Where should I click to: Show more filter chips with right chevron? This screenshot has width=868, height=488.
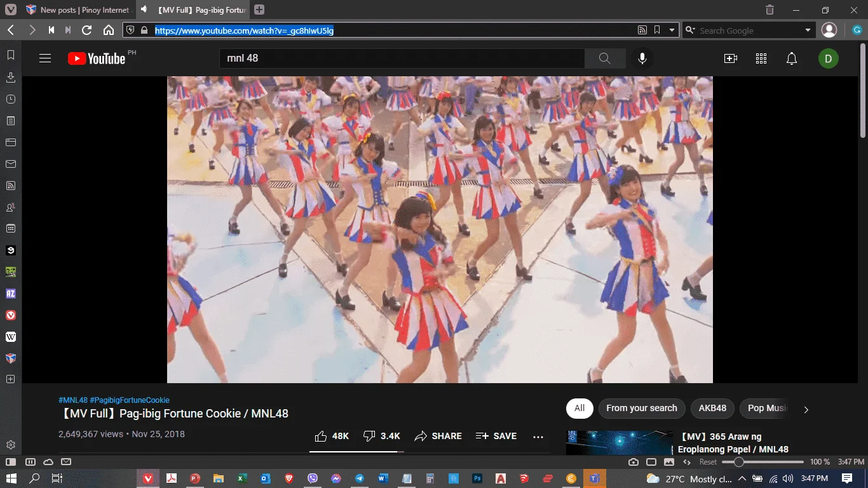(806, 410)
